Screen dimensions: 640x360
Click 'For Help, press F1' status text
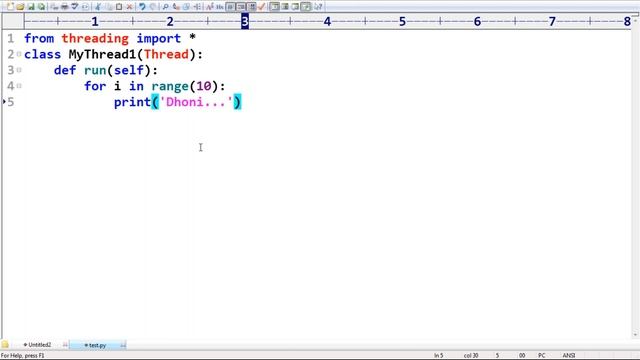23,356
